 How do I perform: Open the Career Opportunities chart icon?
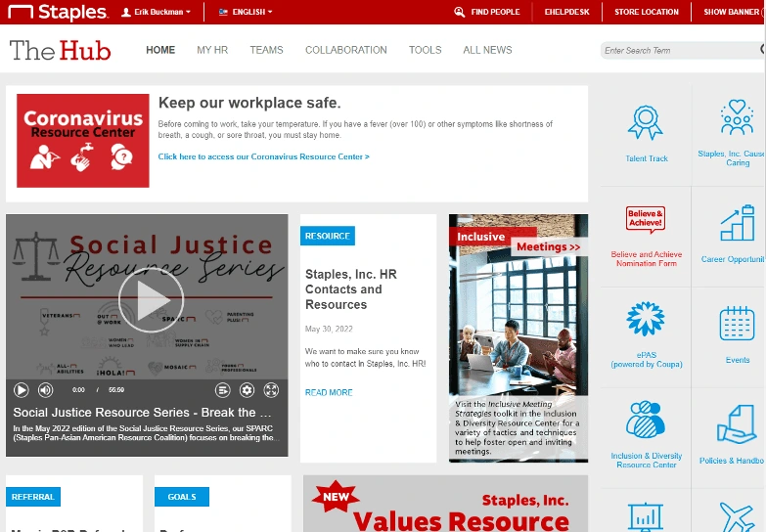[x=738, y=223]
